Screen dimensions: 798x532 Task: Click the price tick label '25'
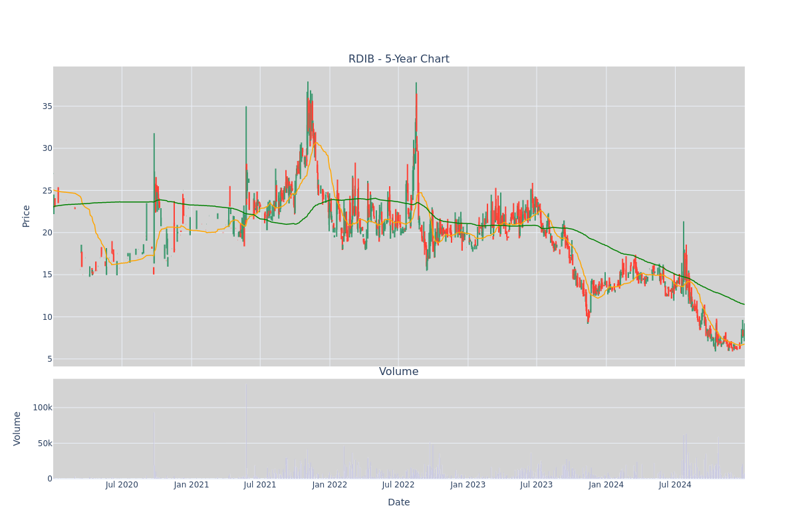tap(47, 191)
